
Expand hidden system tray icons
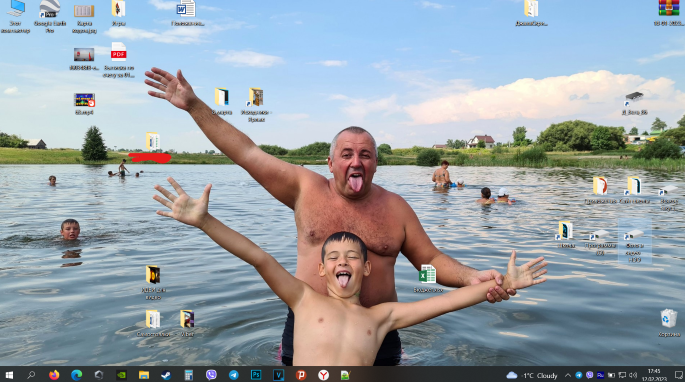coord(567,375)
